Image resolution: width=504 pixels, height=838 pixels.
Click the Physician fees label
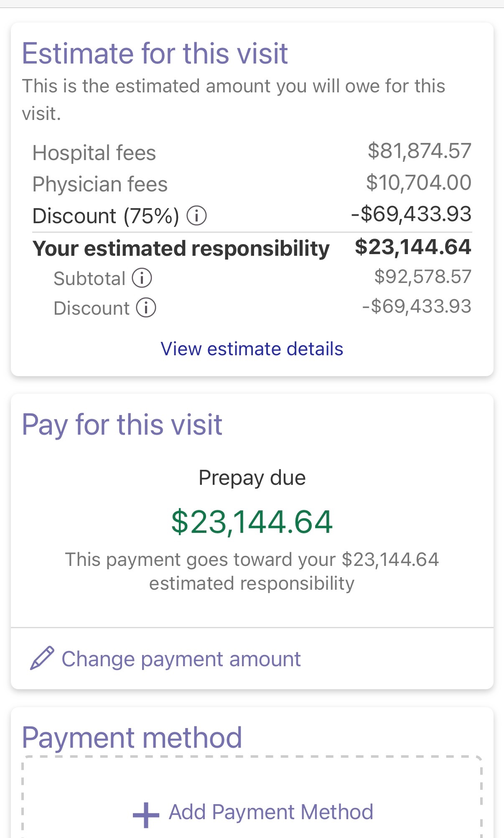[100, 184]
